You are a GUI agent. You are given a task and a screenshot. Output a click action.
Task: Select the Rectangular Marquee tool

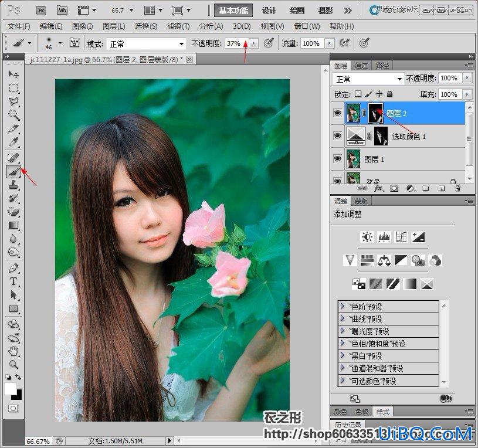tap(13, 88)
